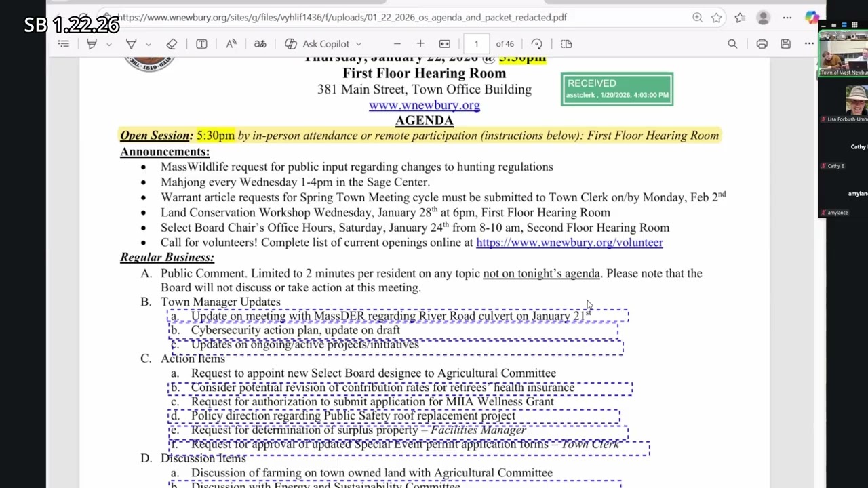The image size is (868, 488).
Task: Click the browser zoom magnifier icon
Action: tap(697, 18)
